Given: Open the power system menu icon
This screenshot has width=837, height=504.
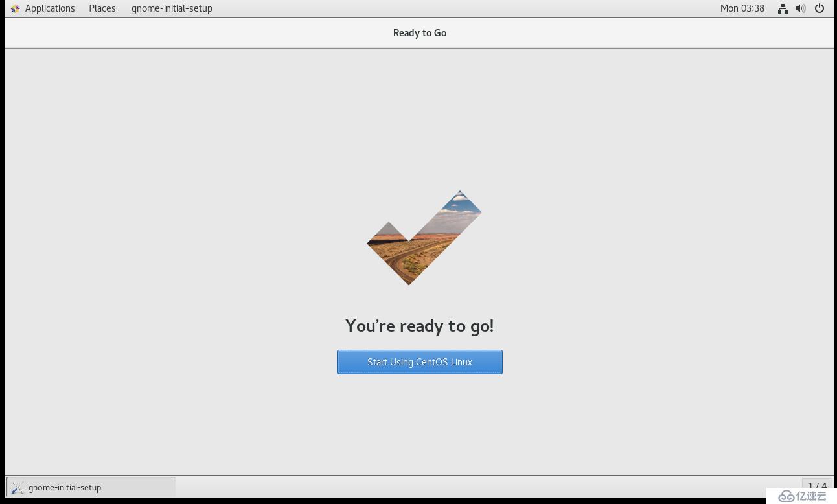Looking at the screenshot, I should (820, 8).
